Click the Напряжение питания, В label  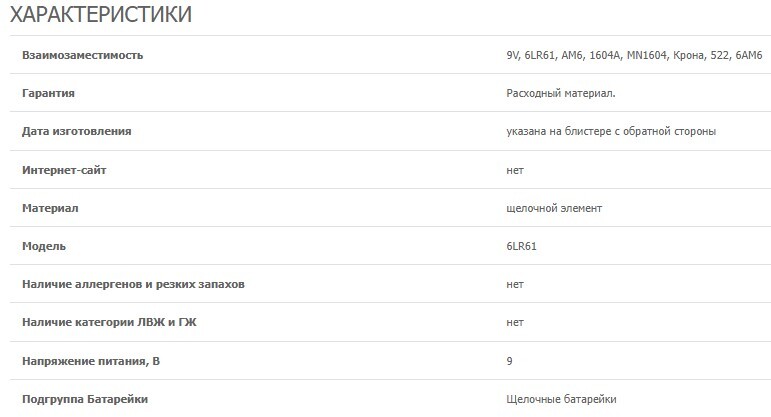pos(90,361)
